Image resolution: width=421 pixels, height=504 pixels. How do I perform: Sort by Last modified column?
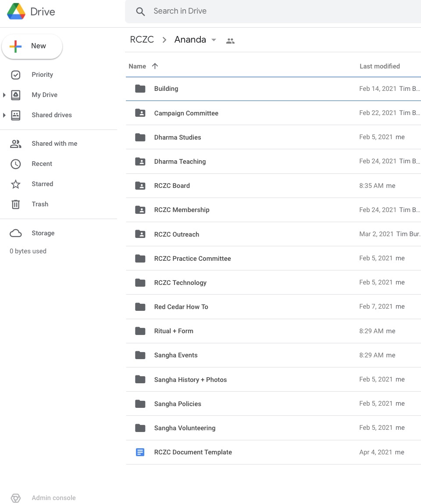tap(380, 66)
